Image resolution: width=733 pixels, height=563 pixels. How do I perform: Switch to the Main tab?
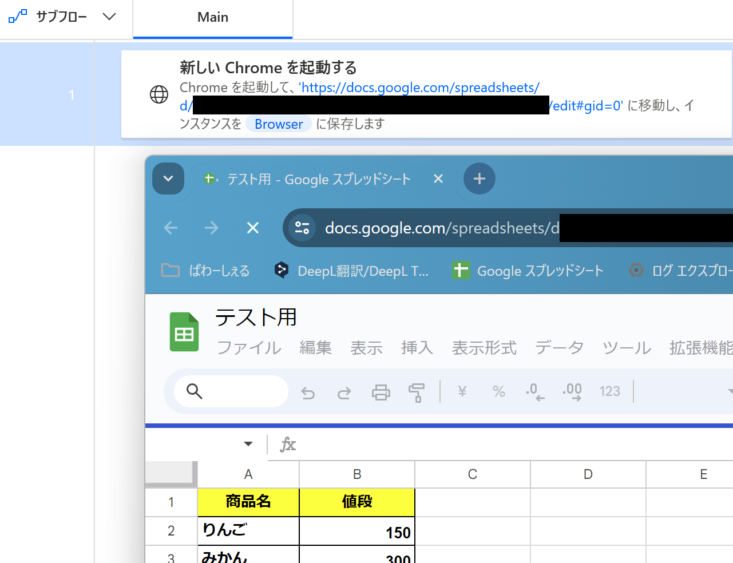[x=213, y=18]
